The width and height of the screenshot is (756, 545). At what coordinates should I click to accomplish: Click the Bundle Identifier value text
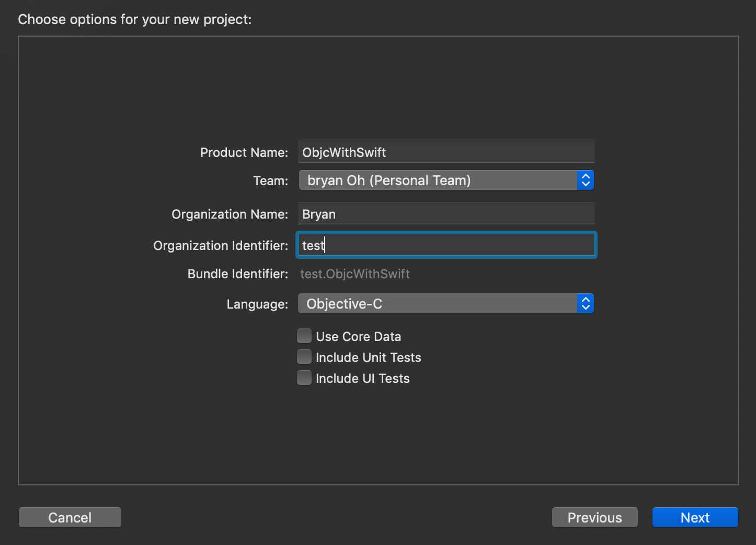point(355,274)
